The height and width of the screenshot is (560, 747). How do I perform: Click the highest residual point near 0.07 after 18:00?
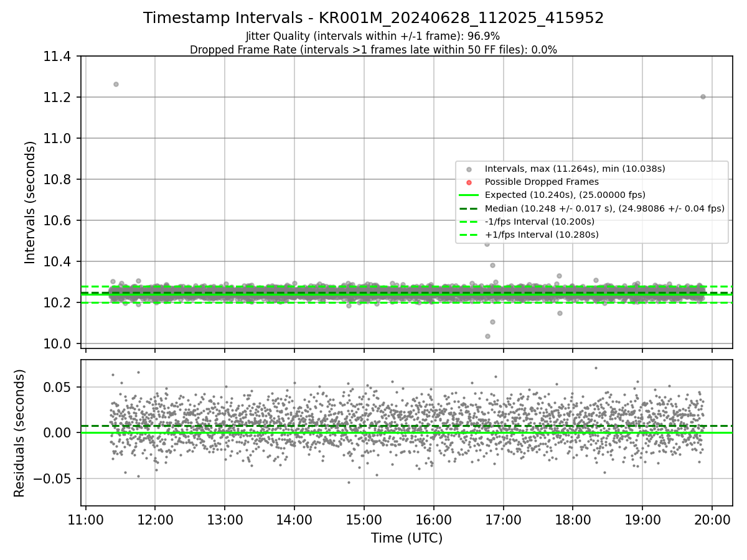596,368
